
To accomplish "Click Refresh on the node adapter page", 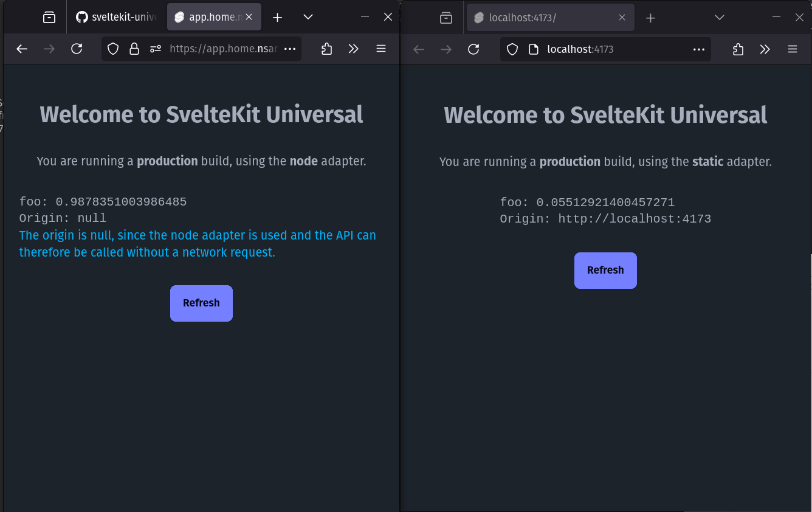I will tap(201, 303).
